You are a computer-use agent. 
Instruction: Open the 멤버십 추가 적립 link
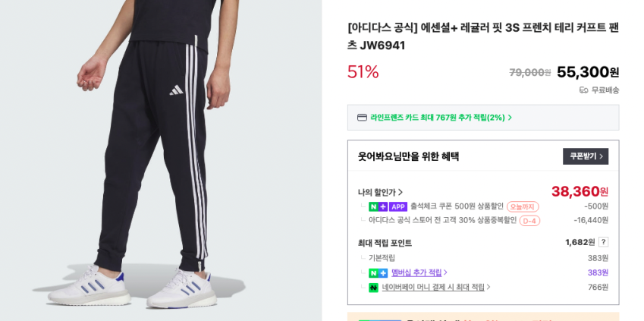coord(419,272)
